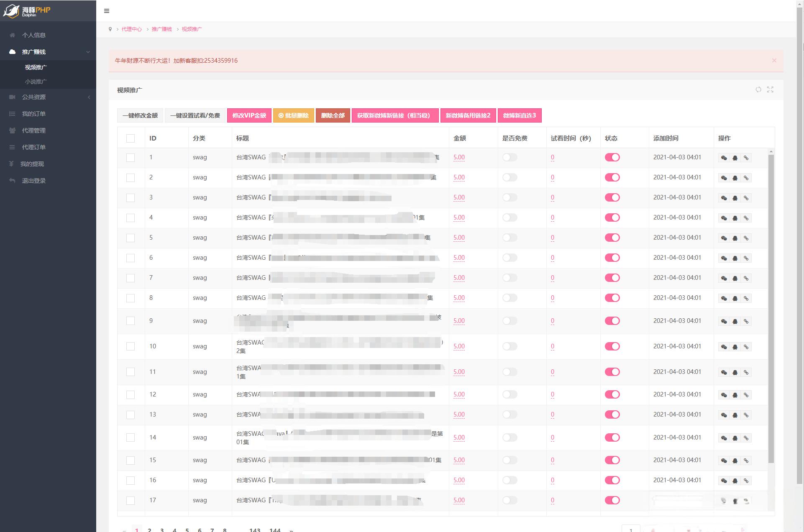804x532 pixels.
Task: Select 小说推广 submenu item
Action: (36, 82)
